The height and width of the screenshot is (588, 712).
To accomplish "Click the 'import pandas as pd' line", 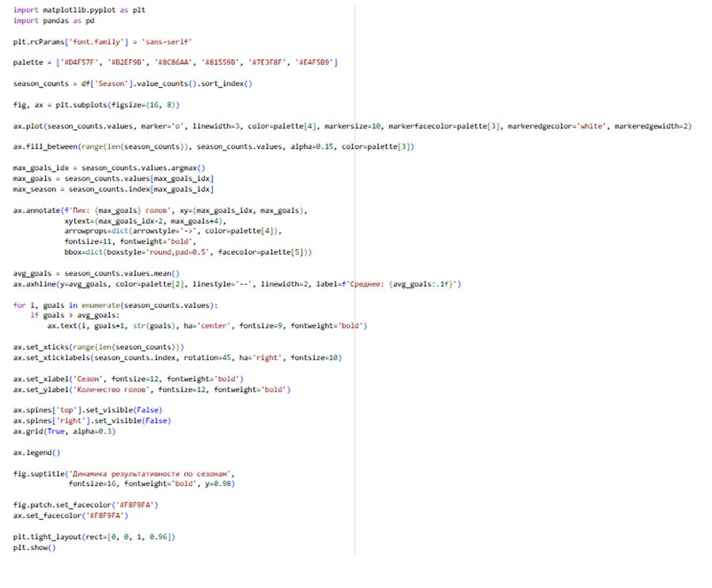I will click(x=54, y=21).
